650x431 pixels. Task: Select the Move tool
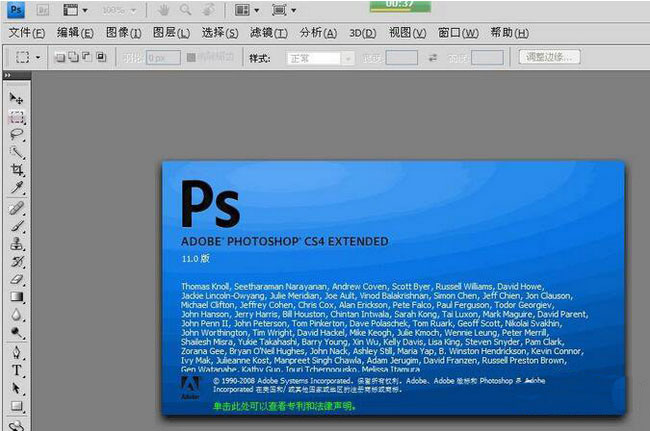(16, 98)
